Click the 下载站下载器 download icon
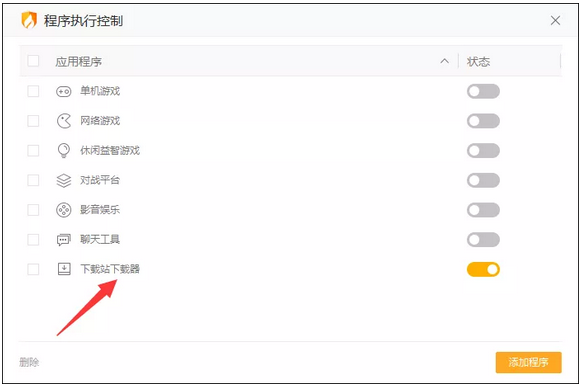The height and width of the screenshot is (388, 581). [x=64, y=269]
